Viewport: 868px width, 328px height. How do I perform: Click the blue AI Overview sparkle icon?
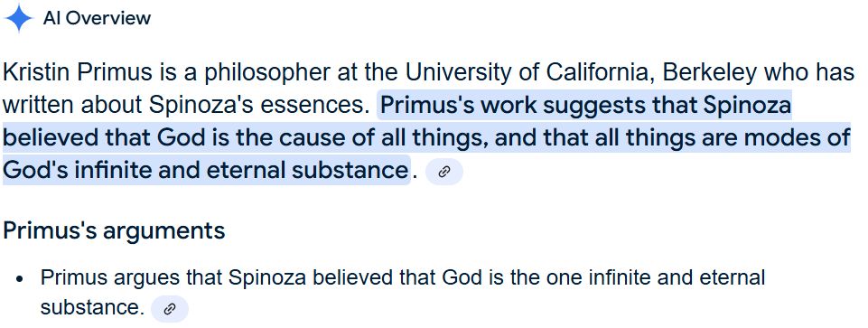(x=19, y=18)
